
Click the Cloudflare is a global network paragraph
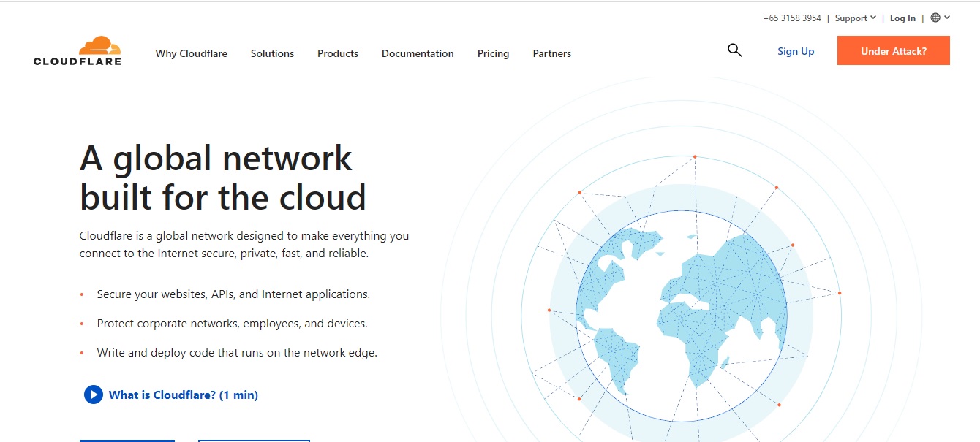244,245
